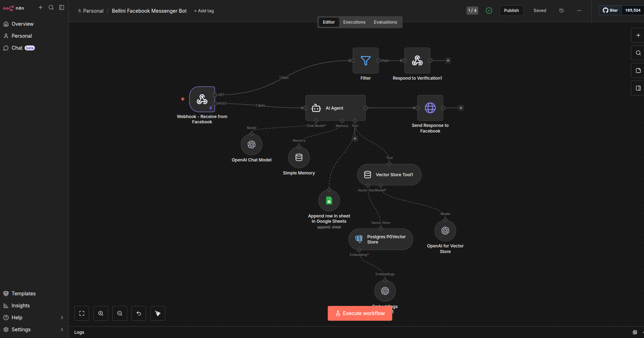
Task: Toggle the left sidebar collapse icon
Action: pos(62,7)
